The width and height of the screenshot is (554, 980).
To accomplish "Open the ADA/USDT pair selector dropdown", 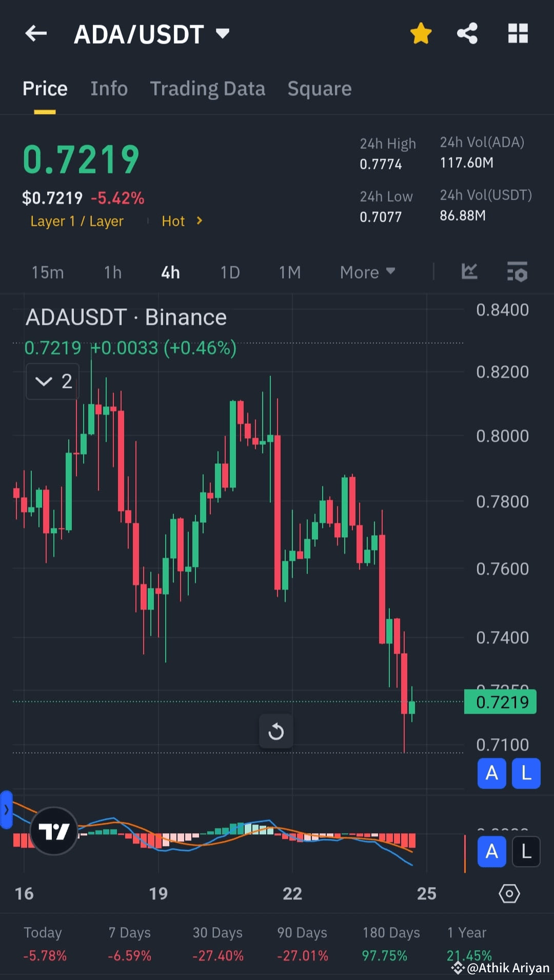I will click(222, 33).
